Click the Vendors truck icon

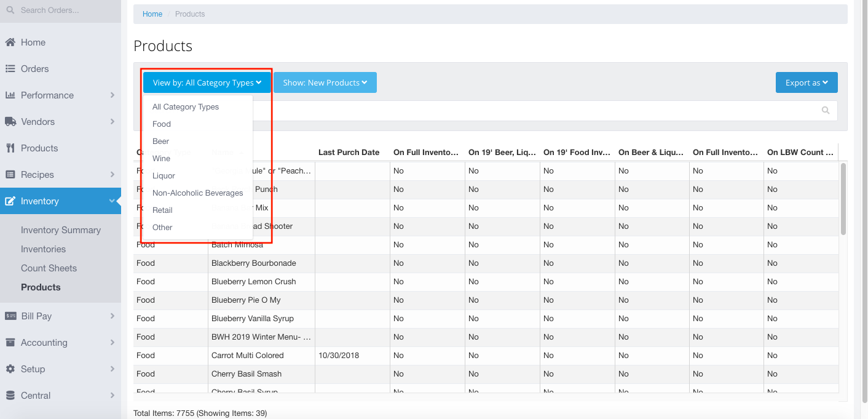click(10, 122)
